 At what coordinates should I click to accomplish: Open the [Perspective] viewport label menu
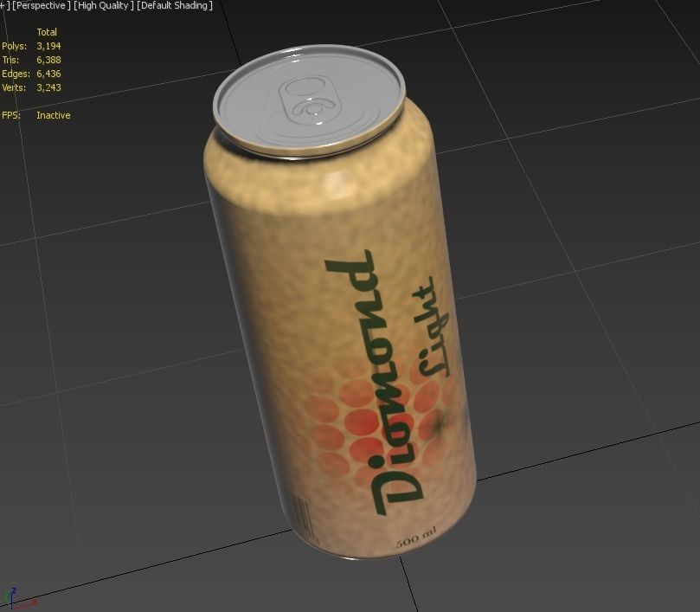(41, 6)
